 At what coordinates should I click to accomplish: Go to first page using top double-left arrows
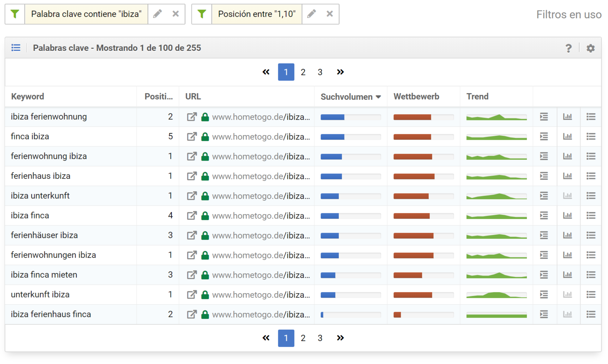pos(266,72)
